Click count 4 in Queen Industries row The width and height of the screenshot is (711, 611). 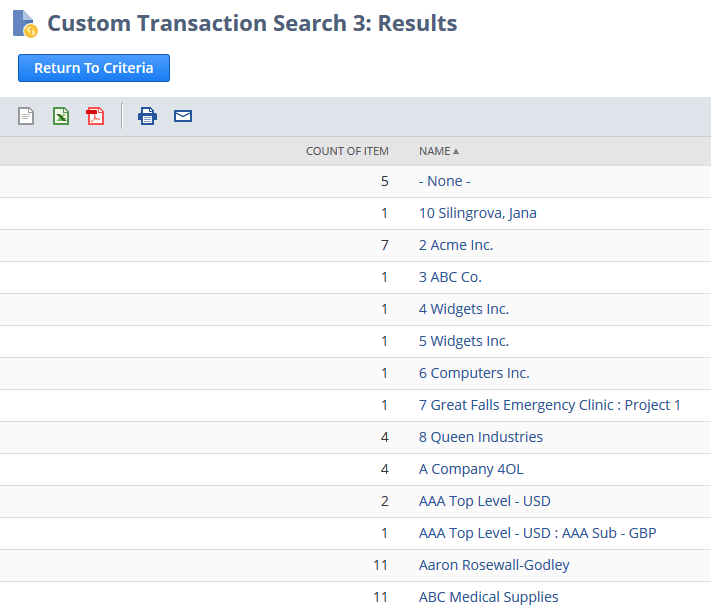click(x=385, y=437)
